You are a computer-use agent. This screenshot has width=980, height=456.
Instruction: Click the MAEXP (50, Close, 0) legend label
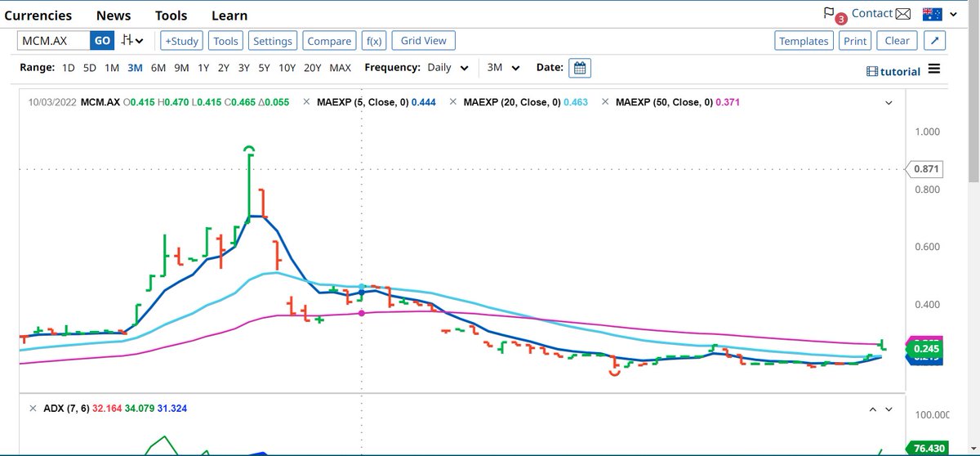coord(663,102)
